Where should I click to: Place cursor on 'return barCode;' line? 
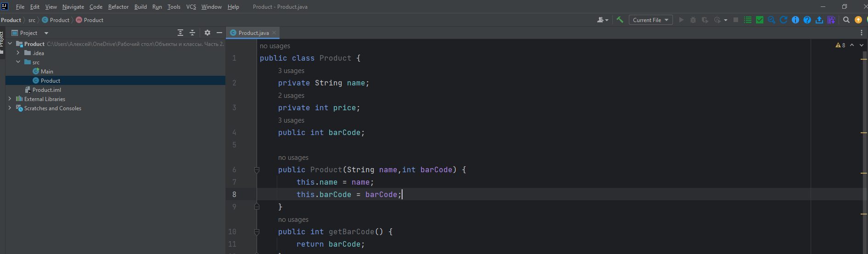[330, 244]
